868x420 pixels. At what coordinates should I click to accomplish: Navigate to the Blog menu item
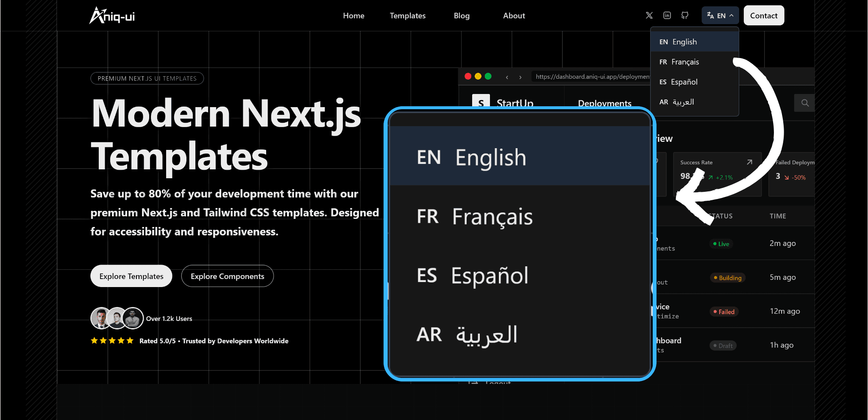tap(461, 15)
